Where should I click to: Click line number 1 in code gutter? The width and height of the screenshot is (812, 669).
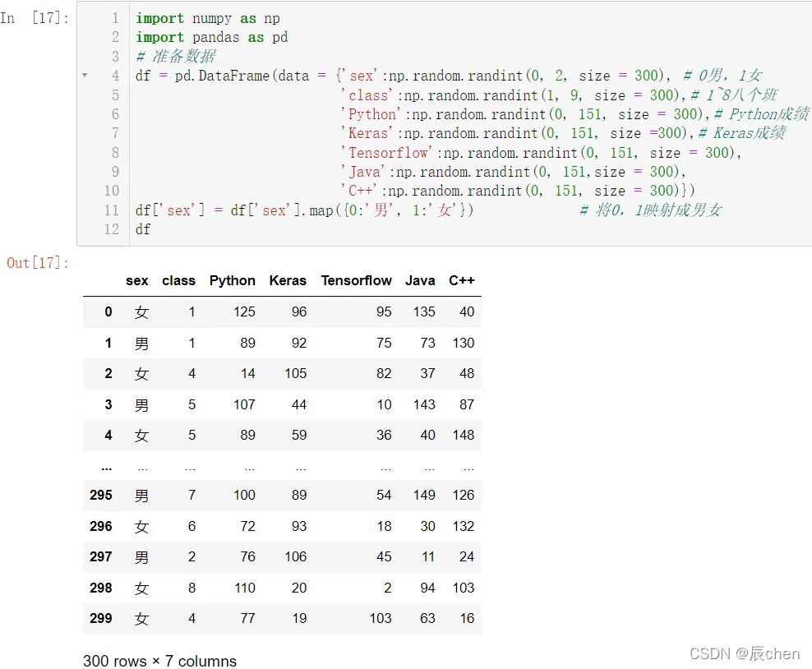click(114, 18)
